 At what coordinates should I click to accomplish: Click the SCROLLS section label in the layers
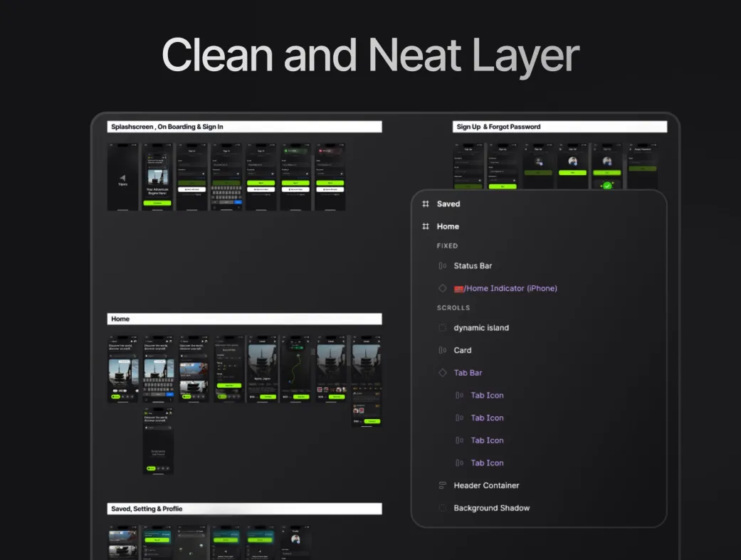click(x=453, y=307)
